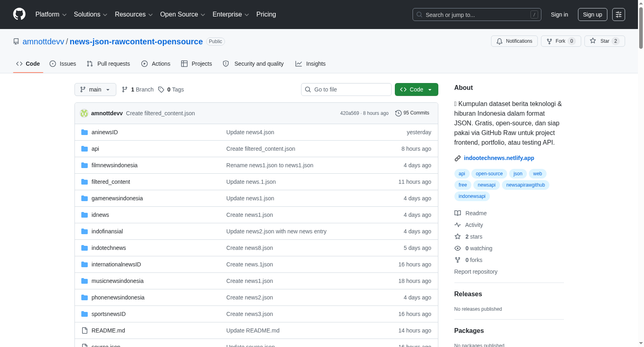Go to GitHub homepage via Octocat logo
The height and width of the screenshot is (347, 644).
19,15
